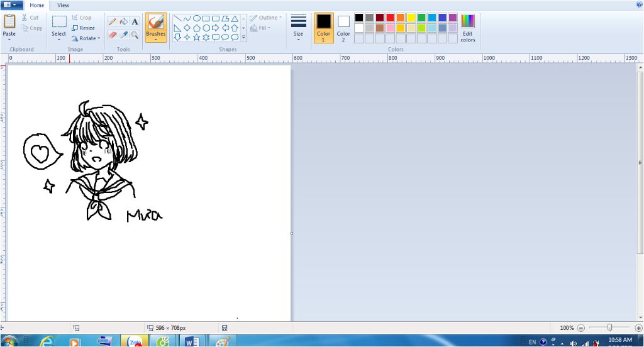Screen dimensions: 644x347
Task: Pick the green color swatch
Action: click(x=421, y=18)
